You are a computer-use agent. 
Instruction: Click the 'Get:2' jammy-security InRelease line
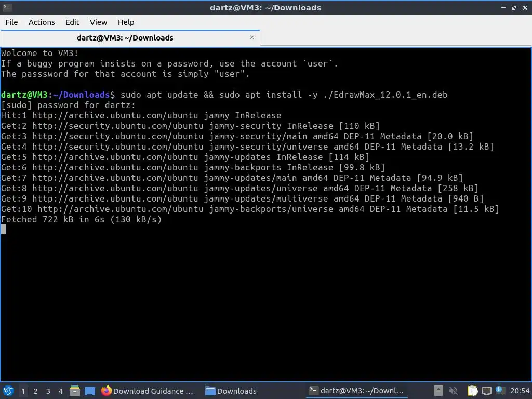(190, 126)
